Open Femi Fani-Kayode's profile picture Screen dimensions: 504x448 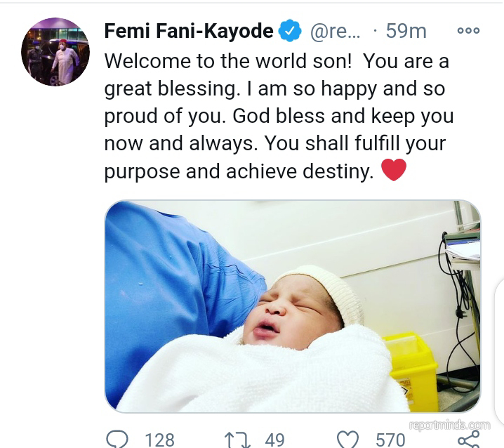[x=55, y=52]
